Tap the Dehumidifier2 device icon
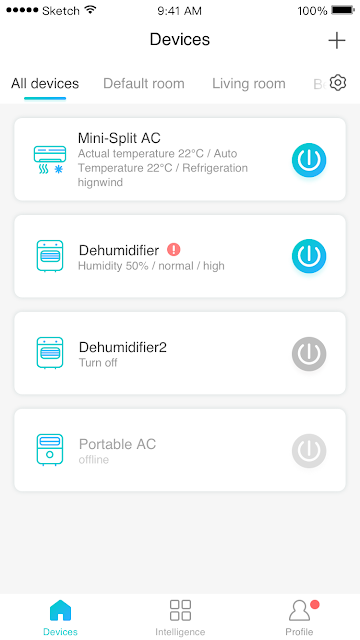The image size is (360, 640). (x=50, y=353)
